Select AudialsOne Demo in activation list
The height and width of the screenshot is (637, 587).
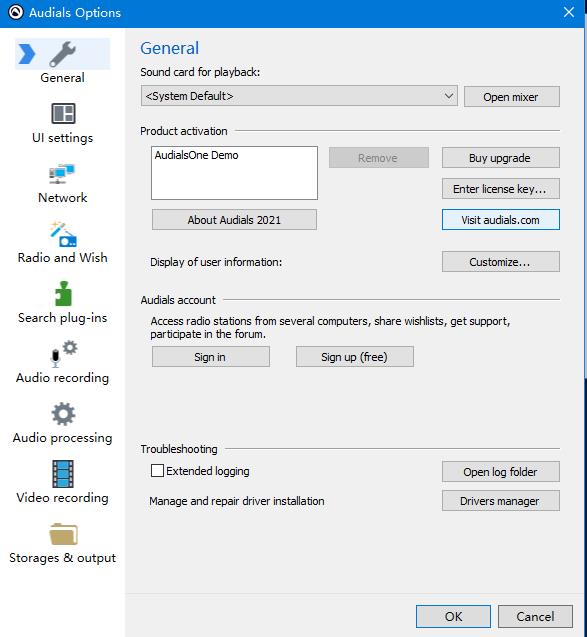coord(196,155)
